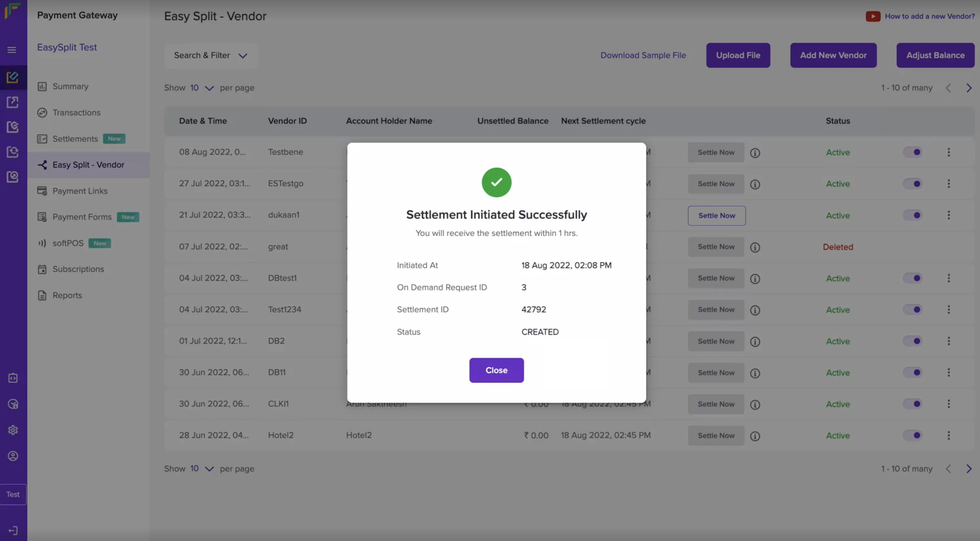Click the logout icon at bottom left
The height and width of the screenshot is (541, 980).
13,530
